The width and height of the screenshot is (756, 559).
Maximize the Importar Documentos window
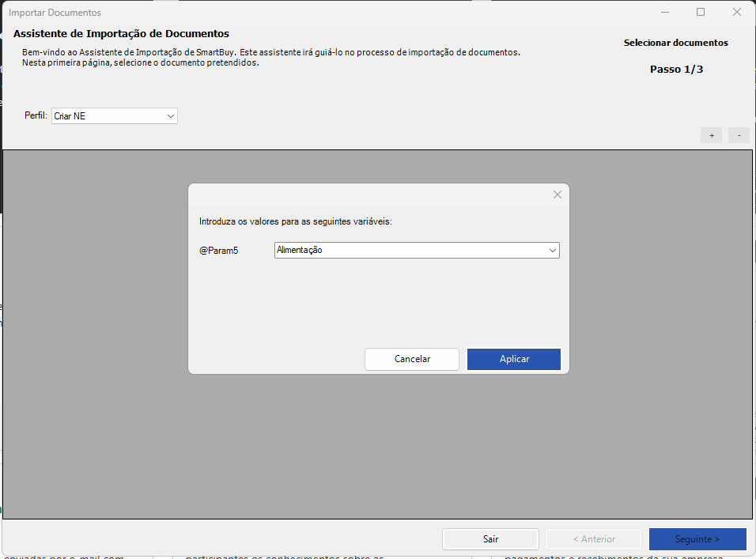point(701,12)
